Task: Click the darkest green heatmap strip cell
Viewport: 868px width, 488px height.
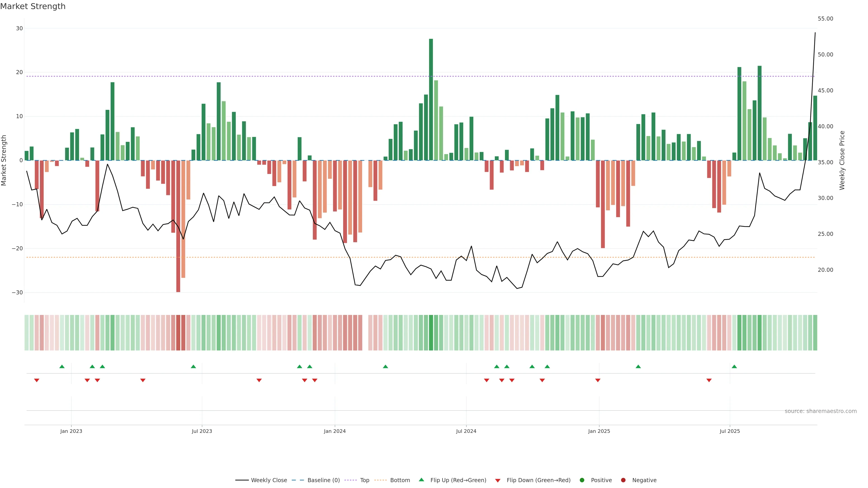Action: 431,332
